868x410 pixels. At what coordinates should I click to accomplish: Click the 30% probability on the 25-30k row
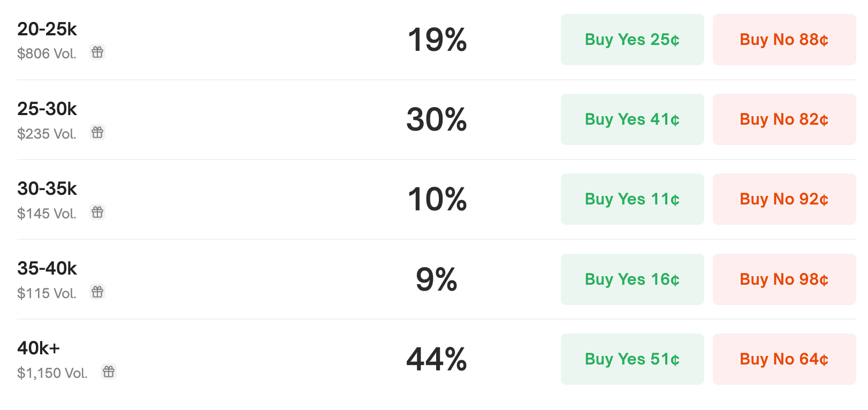(x=436, y=120)
